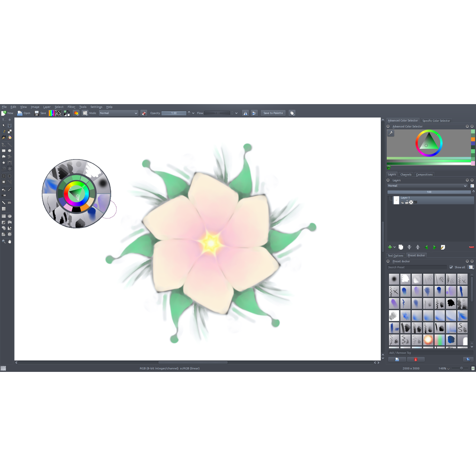
Task: Select the Freehand Brush tool
Action: (4, 131)
